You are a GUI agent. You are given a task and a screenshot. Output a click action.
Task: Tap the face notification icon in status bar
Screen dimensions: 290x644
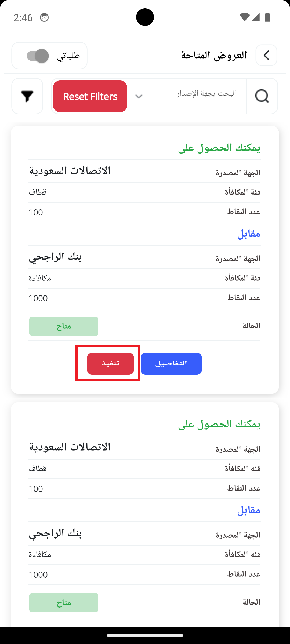(x=44, y=18)
